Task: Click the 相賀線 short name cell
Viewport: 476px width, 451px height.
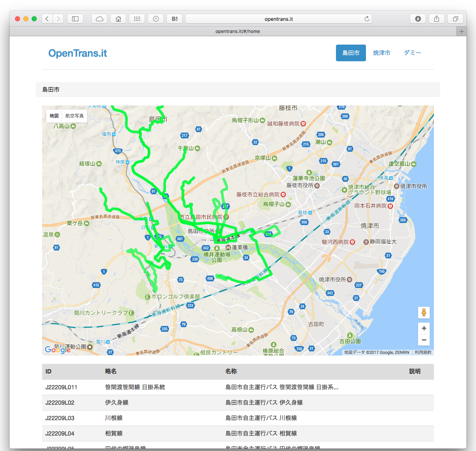Action: pos(114,433)
